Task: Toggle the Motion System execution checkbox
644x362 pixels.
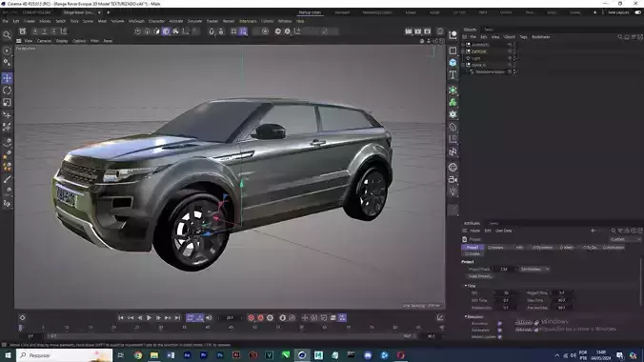Action: 500,336
